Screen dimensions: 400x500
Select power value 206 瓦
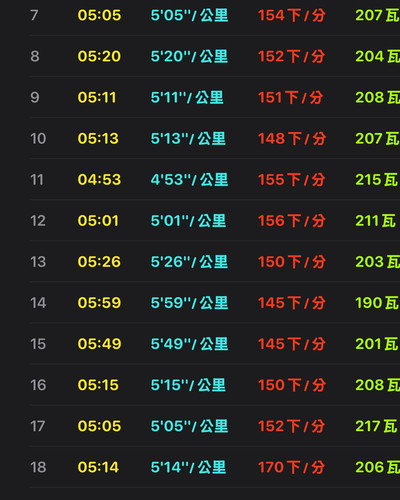point(378,467)
